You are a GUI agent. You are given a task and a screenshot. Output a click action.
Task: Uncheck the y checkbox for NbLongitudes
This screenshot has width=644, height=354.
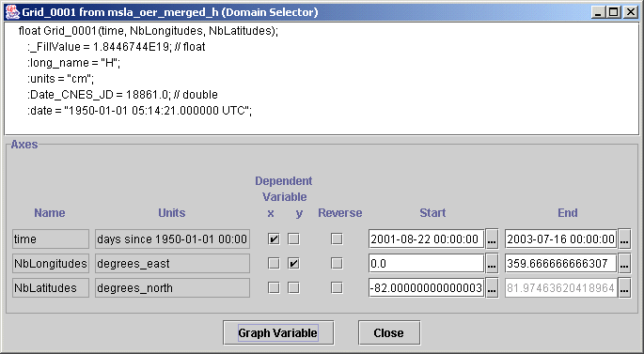click(x=293, y=263)
